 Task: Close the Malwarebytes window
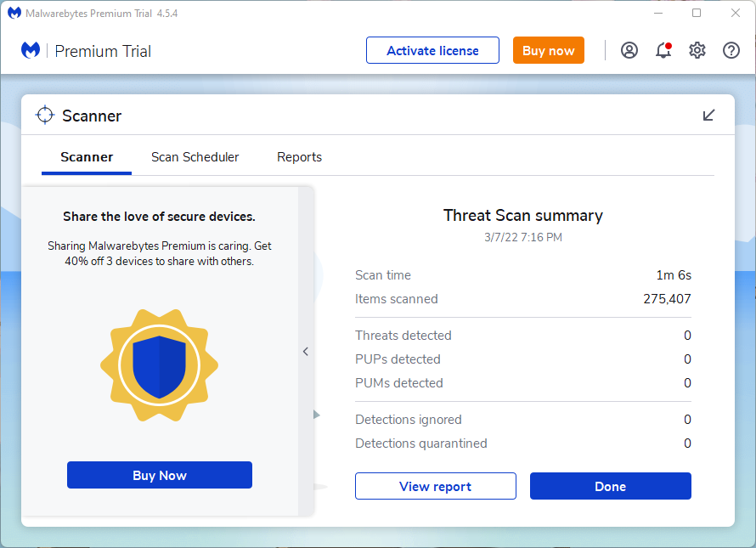pos(736,13)
